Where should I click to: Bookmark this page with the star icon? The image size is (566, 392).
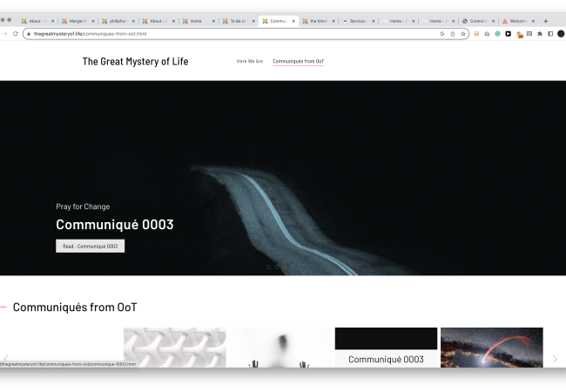[463, 34]
